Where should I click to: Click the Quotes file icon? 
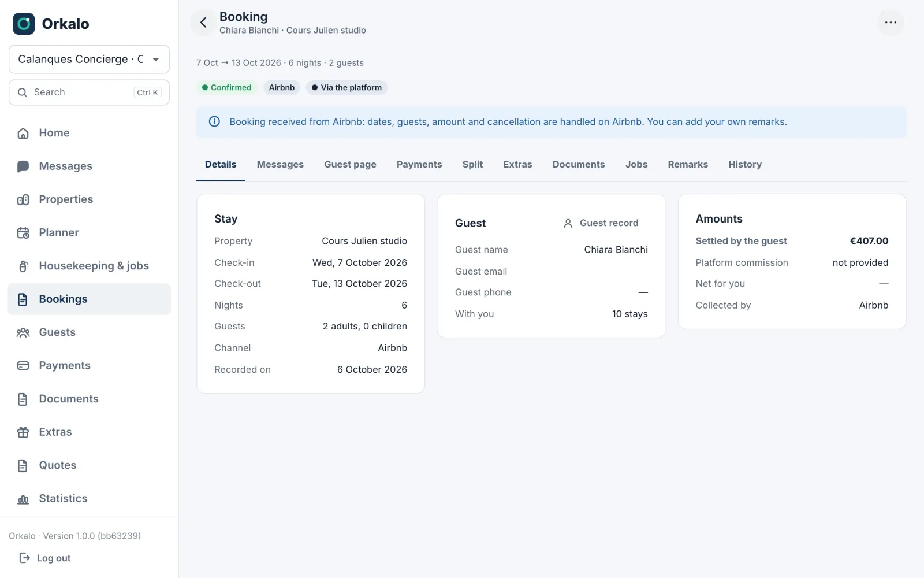(23, 465)
